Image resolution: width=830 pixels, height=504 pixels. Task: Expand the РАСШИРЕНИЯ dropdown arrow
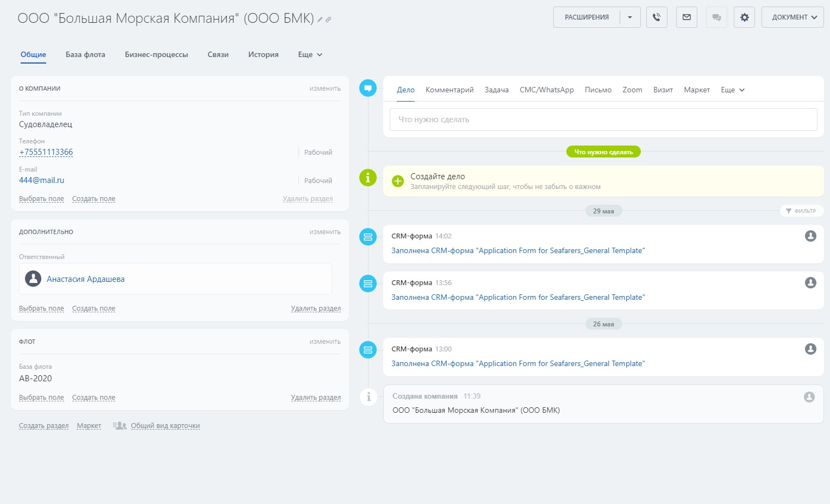coord(630,17)
